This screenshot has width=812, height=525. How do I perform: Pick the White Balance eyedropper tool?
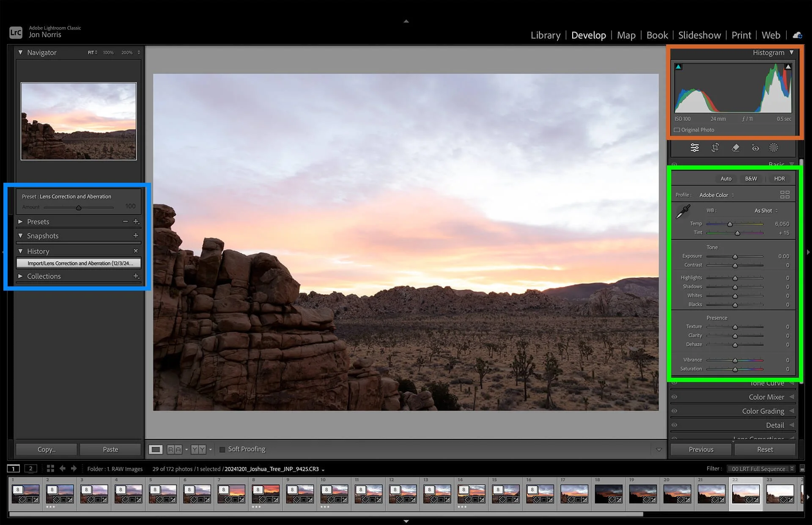point(683,212)
